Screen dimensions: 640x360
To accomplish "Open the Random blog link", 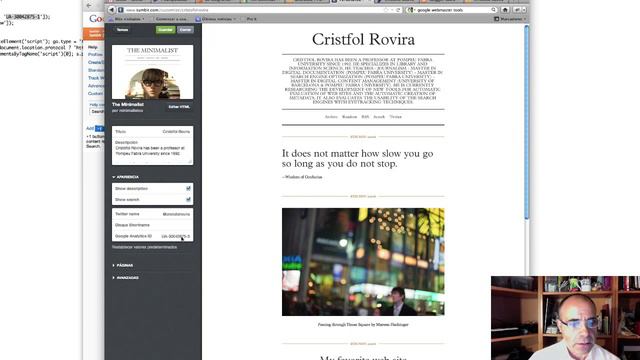I will click(x=349, y=117).
